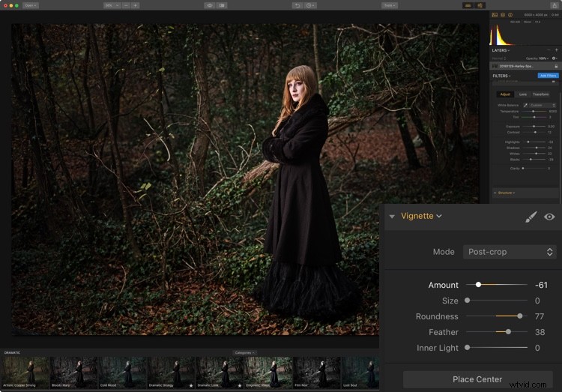Apply the Film Noir preset
562x392 pixels.
(317, 373)
